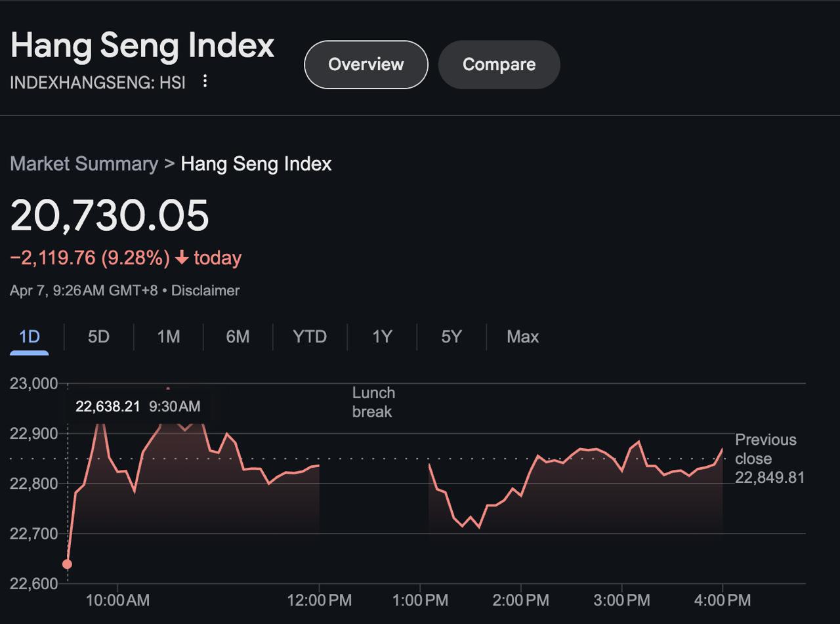Click the Lunch break label in chart

coord(373,402)
